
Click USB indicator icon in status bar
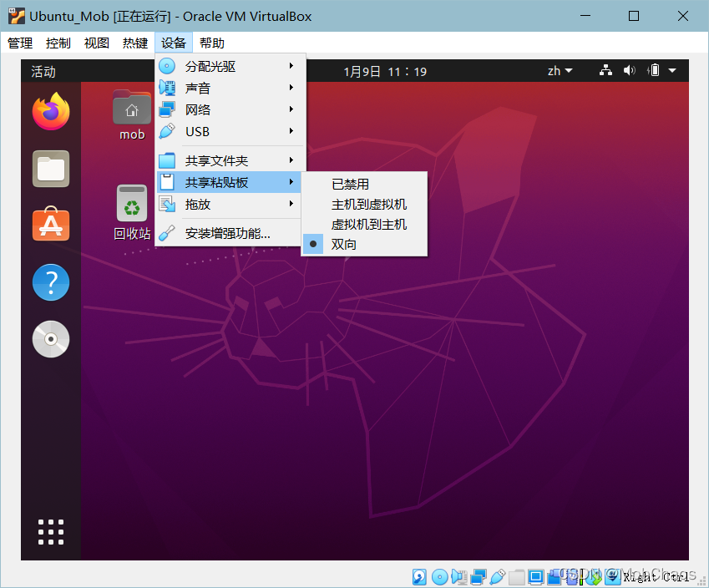click(498, 576)
